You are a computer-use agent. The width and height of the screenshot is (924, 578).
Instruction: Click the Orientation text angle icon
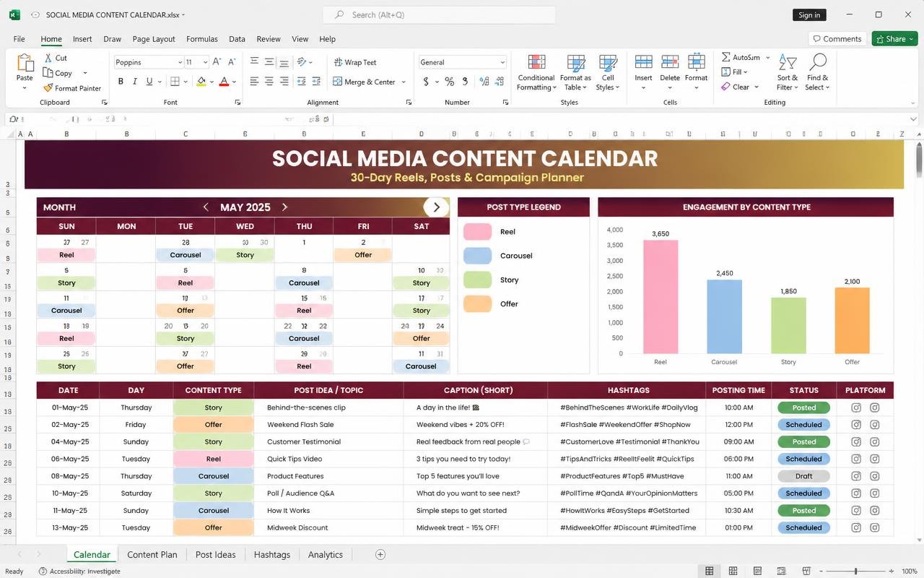tap(302, 62)
